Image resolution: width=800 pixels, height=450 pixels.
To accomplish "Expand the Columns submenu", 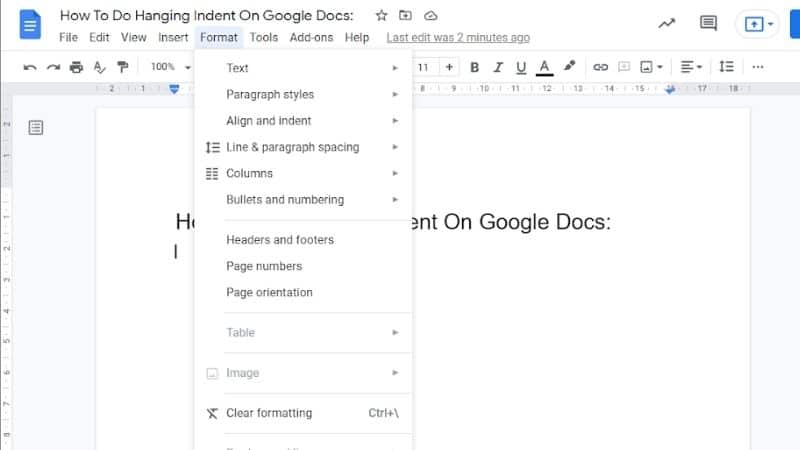I will pos(303,173).
